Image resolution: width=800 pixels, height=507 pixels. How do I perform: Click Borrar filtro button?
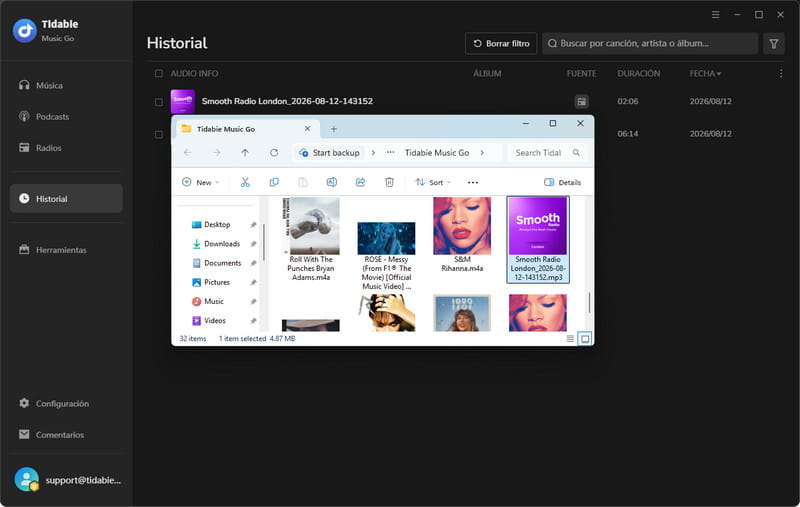501,43
